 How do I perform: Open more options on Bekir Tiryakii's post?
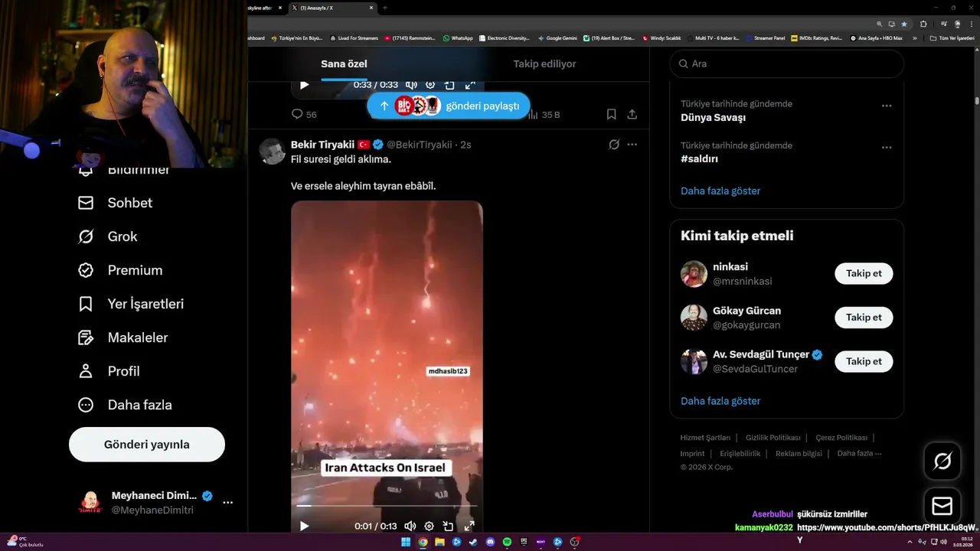632,145
